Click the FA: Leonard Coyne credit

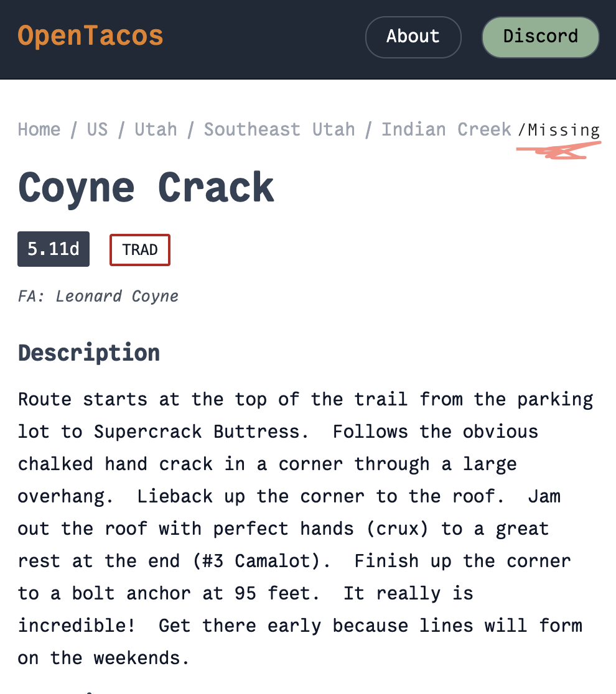(98, 296)
